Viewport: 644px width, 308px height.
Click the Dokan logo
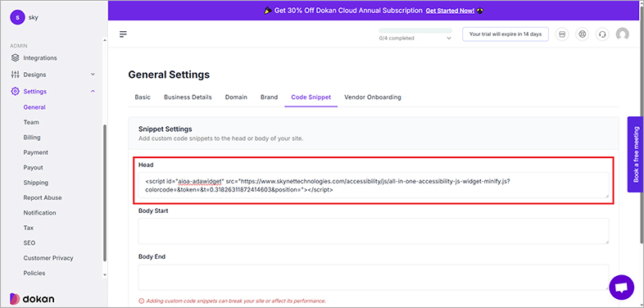[32, 299]
